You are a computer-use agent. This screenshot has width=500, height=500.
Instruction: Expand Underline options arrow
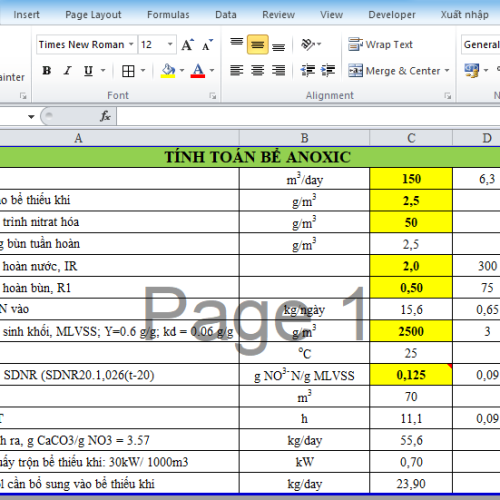coord(103,71)
